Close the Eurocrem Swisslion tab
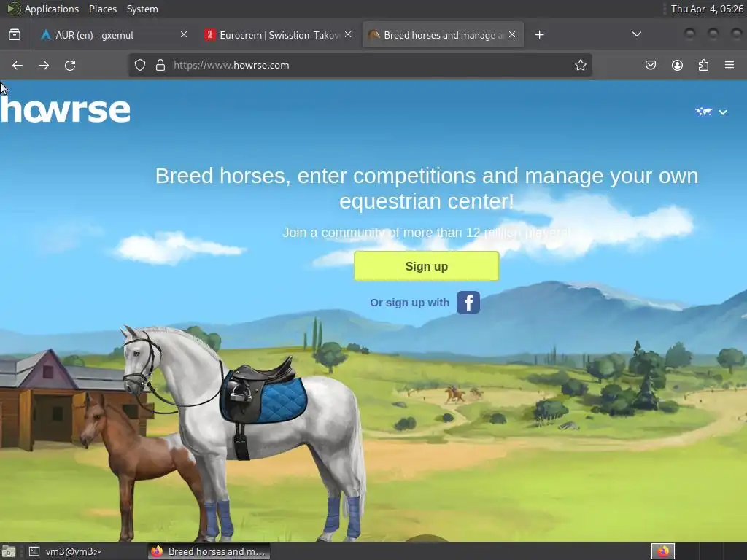The image size is (747, 560). coord(348,35)
